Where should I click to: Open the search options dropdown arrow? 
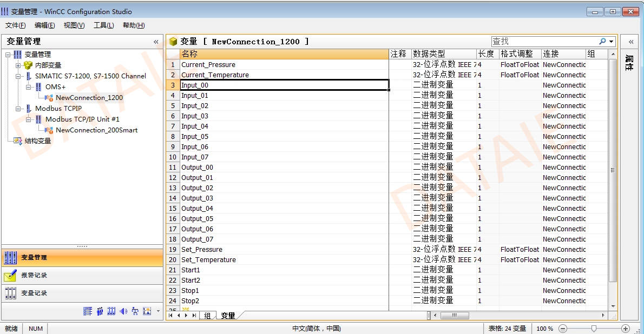click(x=611, y=42)
